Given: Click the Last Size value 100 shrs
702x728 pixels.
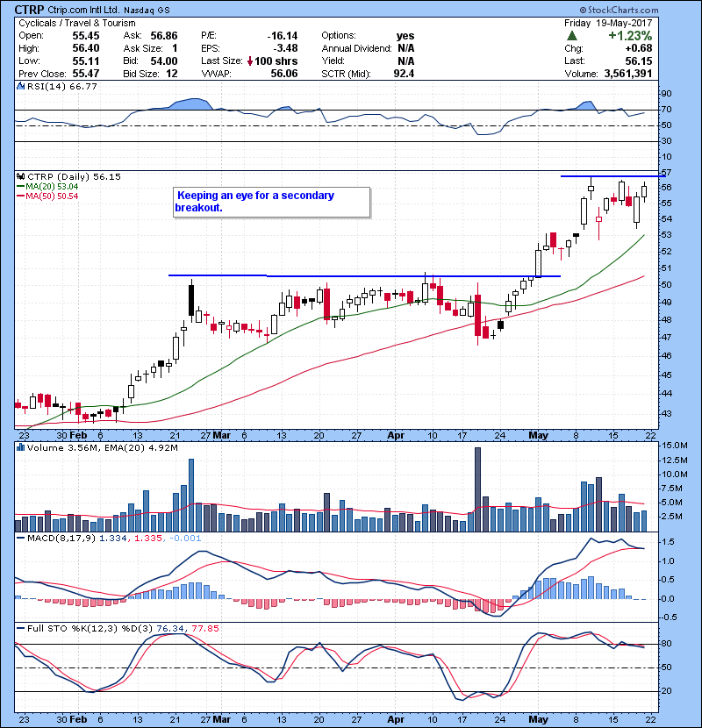Looking at the screenshot, I should 276,61.
